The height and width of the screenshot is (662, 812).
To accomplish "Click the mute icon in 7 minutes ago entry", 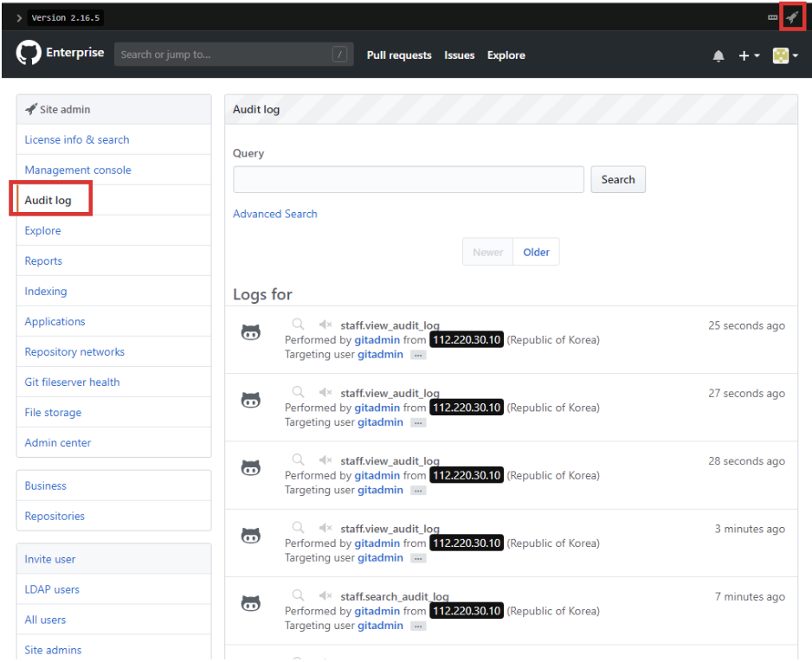I will [325, 595].
